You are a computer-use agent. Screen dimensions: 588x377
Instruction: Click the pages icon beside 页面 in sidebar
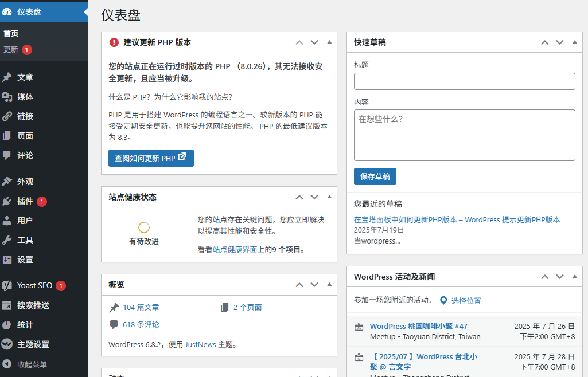(x=7, y=136)
